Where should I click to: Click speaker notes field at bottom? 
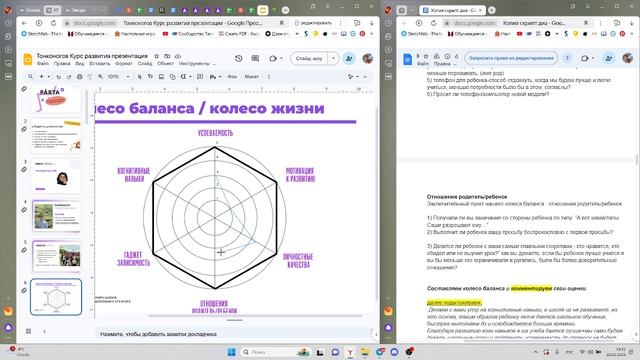(233, 334)
